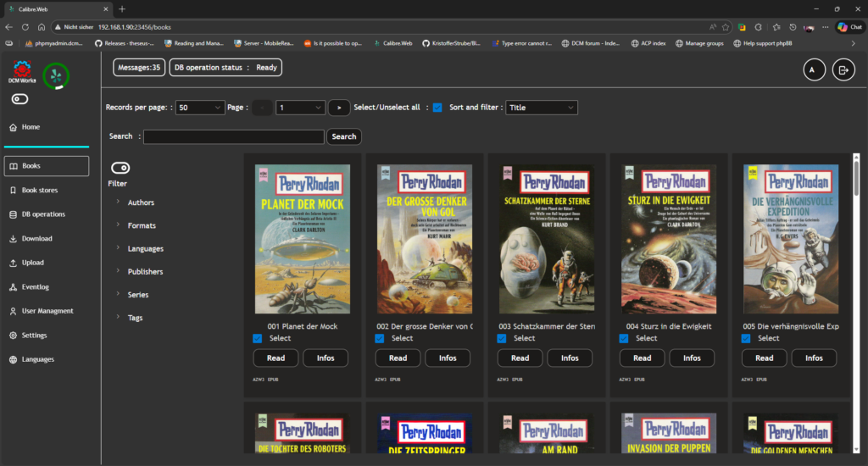Open User Managment in the sidebar
This screenshot has height=466, width=868.
click(x=47, y=311)
